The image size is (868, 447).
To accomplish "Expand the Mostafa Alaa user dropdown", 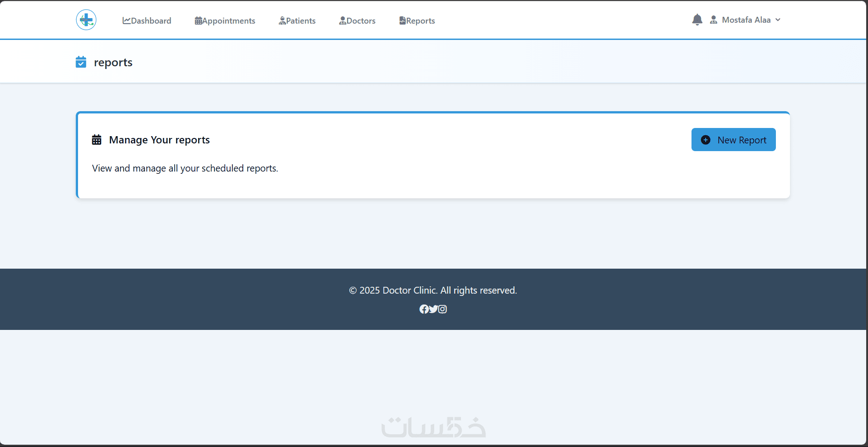I will [778, 20].
